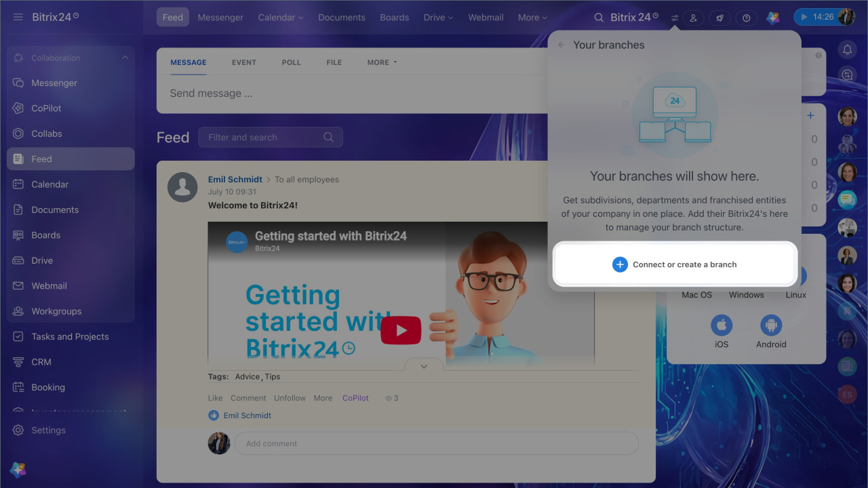Like the Welcome to Bitrix24 post
This screenshot has width=868, height=488.
pos(215,398)
